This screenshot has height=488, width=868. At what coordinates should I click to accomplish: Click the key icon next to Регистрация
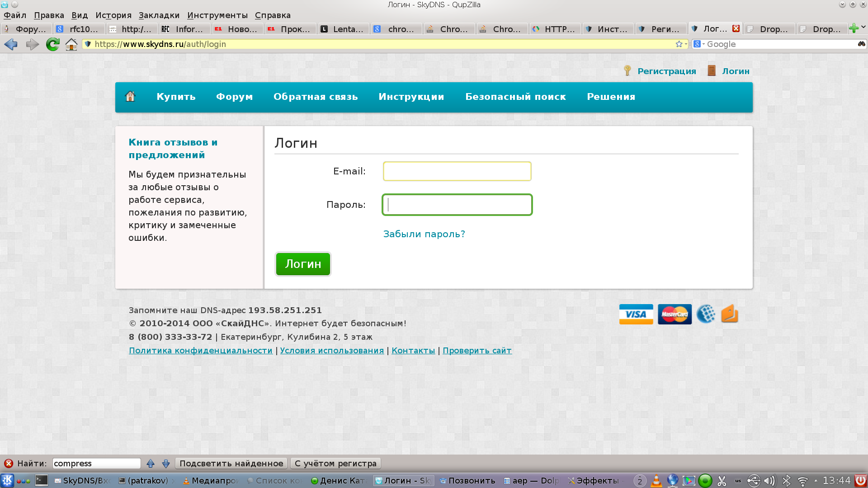click(x=627, y=70)
